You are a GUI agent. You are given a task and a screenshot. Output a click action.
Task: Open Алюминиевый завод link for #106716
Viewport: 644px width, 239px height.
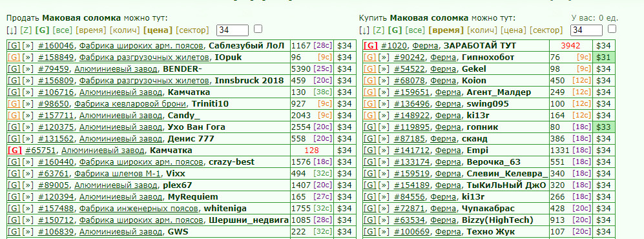coord(121,92)
